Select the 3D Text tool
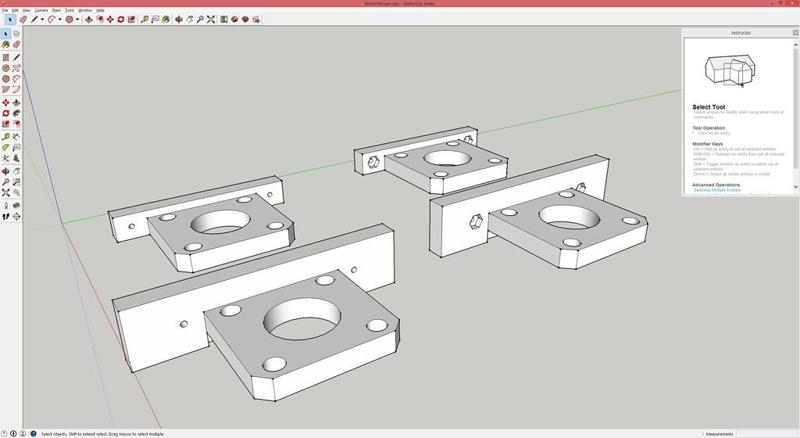Viewport: 800px width, 438px height. click(x=16, y=158)
